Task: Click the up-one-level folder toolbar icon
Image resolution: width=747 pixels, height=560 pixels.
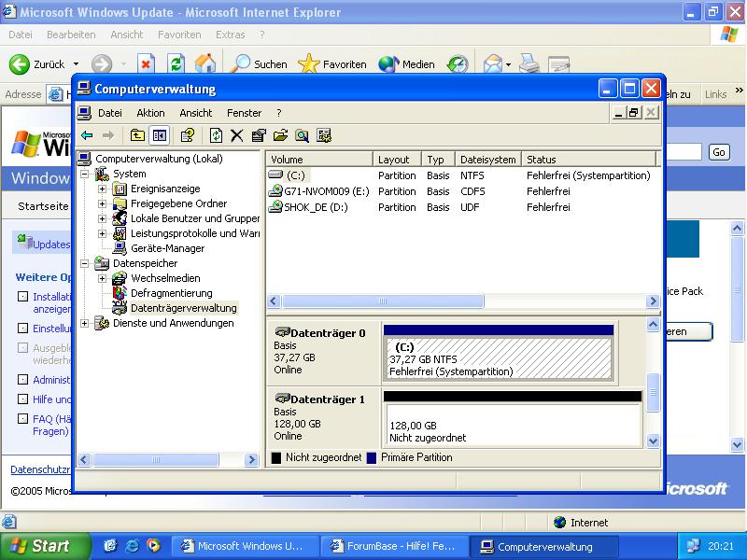Action: click(137, 135)
